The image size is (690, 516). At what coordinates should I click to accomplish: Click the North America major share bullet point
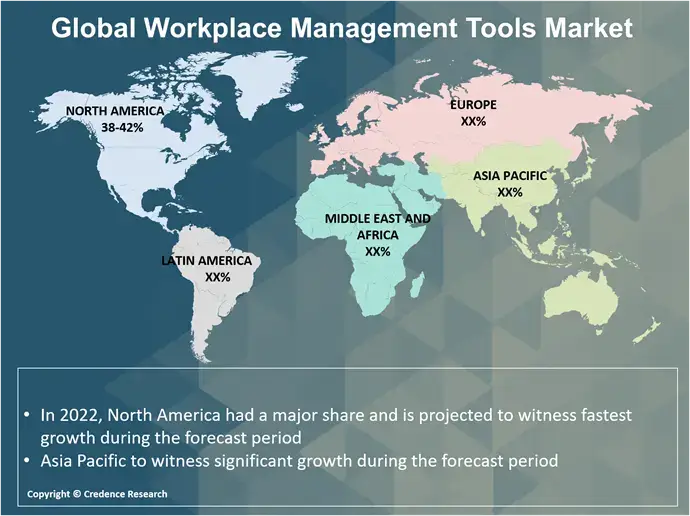[335, 425]
